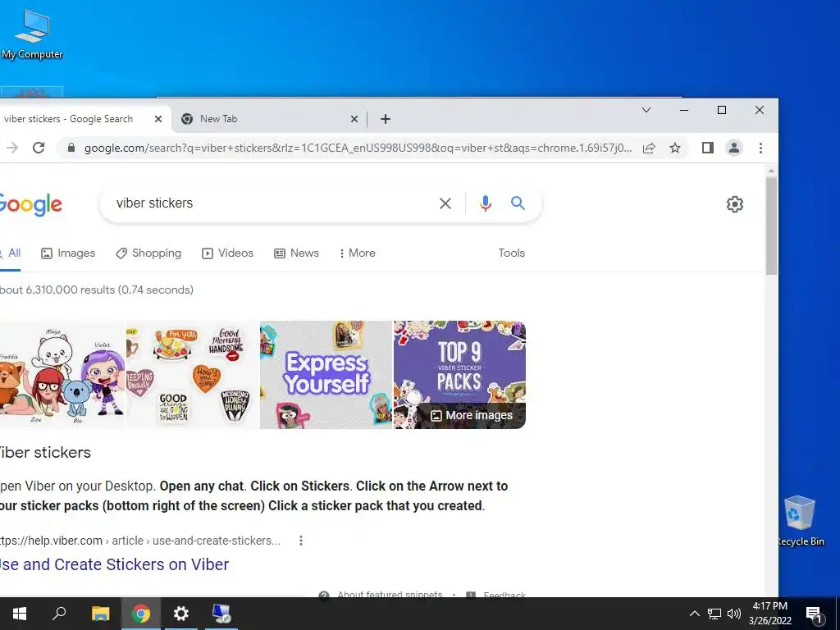Open 'Use and Create Stickers on Viber' link
The height and width of the screenshot is (630, 840).
click(x=114, y=564)
